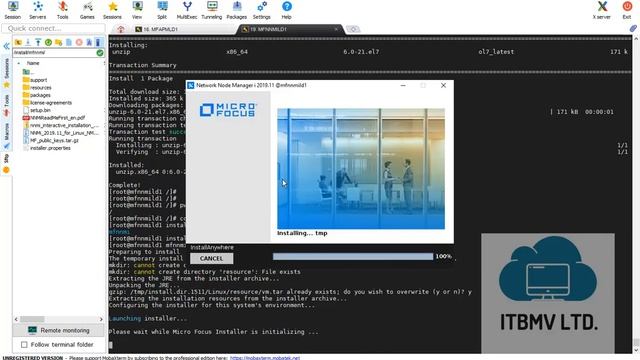
Task: Click the last SFTP toolbar icon
Action: tap(98, 42)
